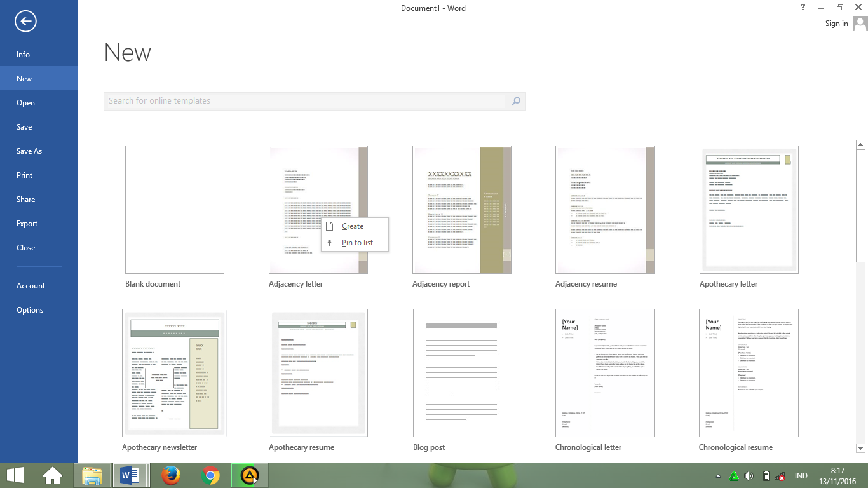Select Open in the sidebar
The width and height of the screenshot is (868, 488).
[x=25, y=102]
